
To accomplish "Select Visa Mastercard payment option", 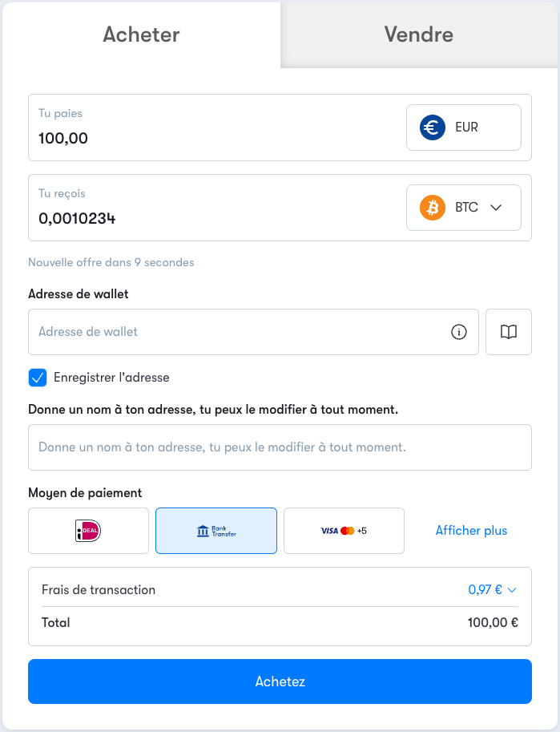I will coord(344,531).
